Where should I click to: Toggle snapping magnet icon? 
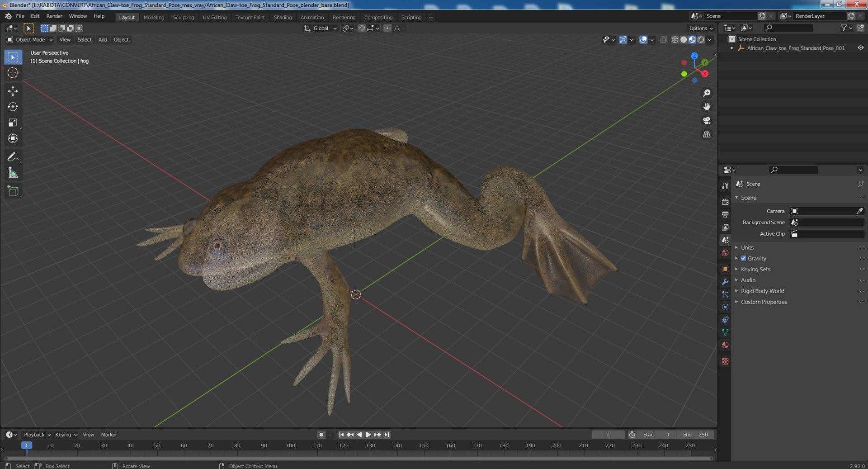[361, 28]
